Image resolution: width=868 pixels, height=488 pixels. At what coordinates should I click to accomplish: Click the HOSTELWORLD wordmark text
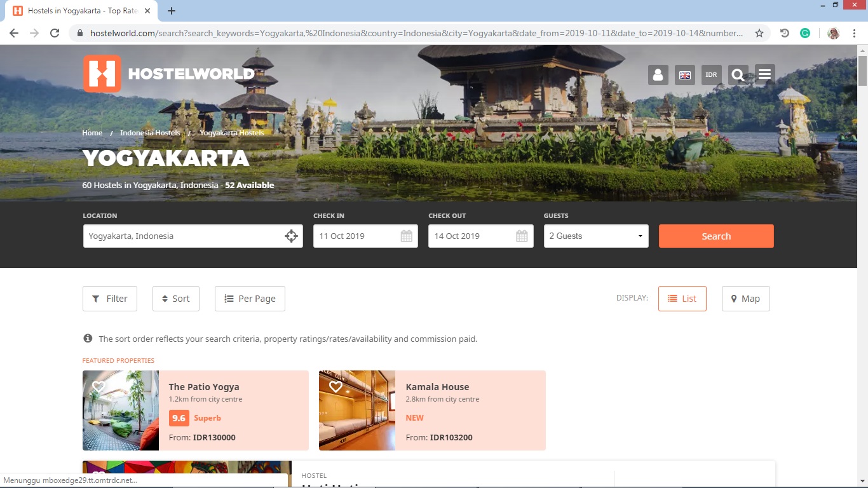tap(191, 74)
